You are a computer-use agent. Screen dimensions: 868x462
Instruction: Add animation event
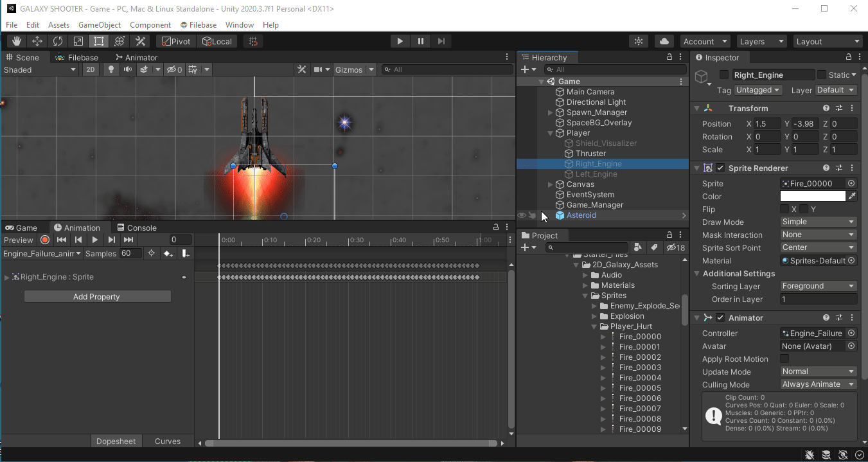186,254
